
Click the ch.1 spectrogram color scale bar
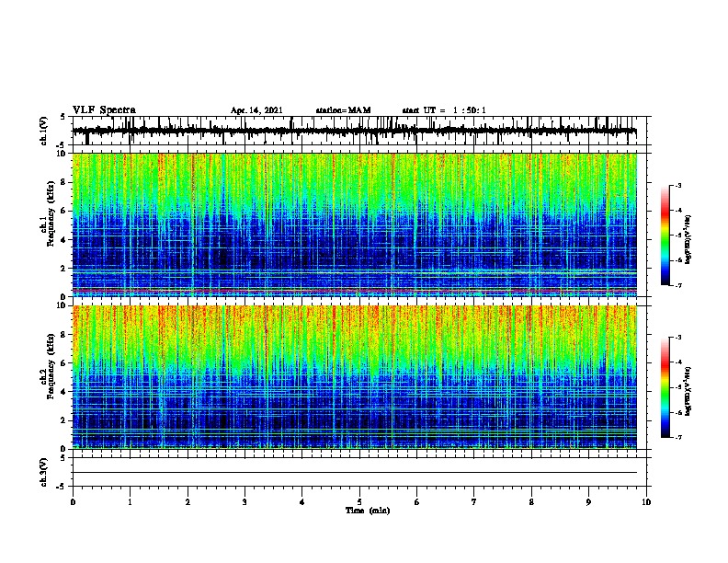tap(665, 236)
